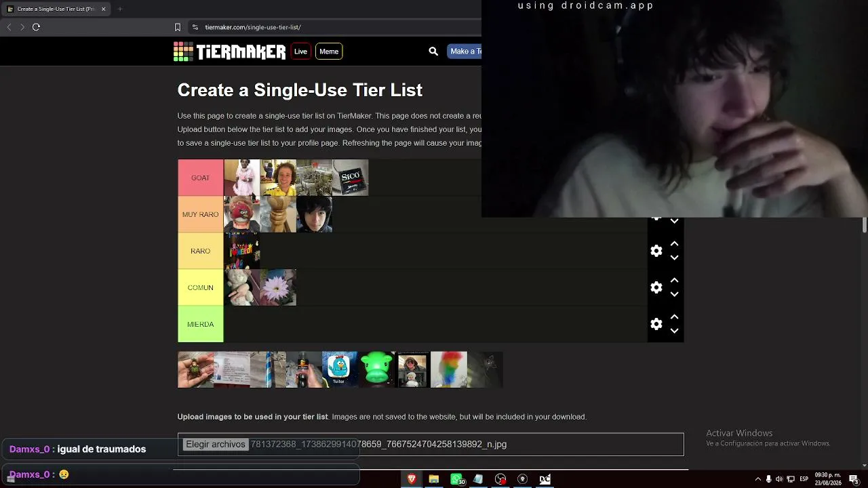Viewport: 868px width, 488px height.
Task: Click the 'Create a Single-Use Tier List' heading
Action: point(300,90)
